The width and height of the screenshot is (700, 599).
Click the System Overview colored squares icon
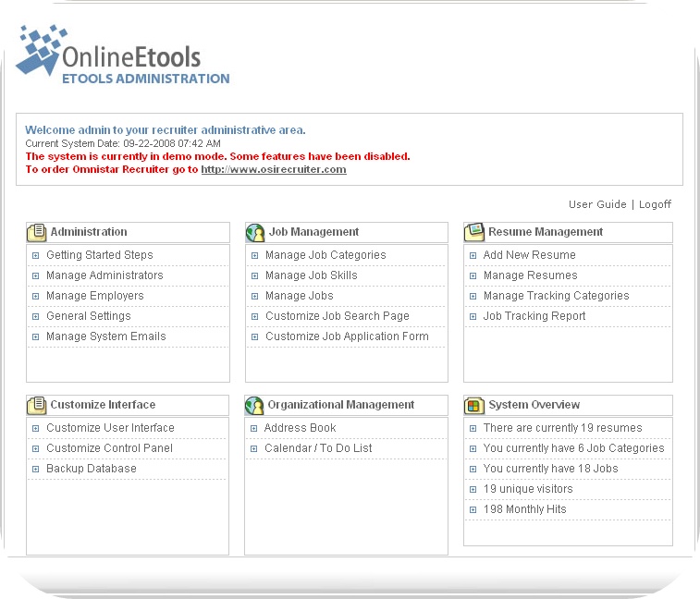[x=474, y=405]
